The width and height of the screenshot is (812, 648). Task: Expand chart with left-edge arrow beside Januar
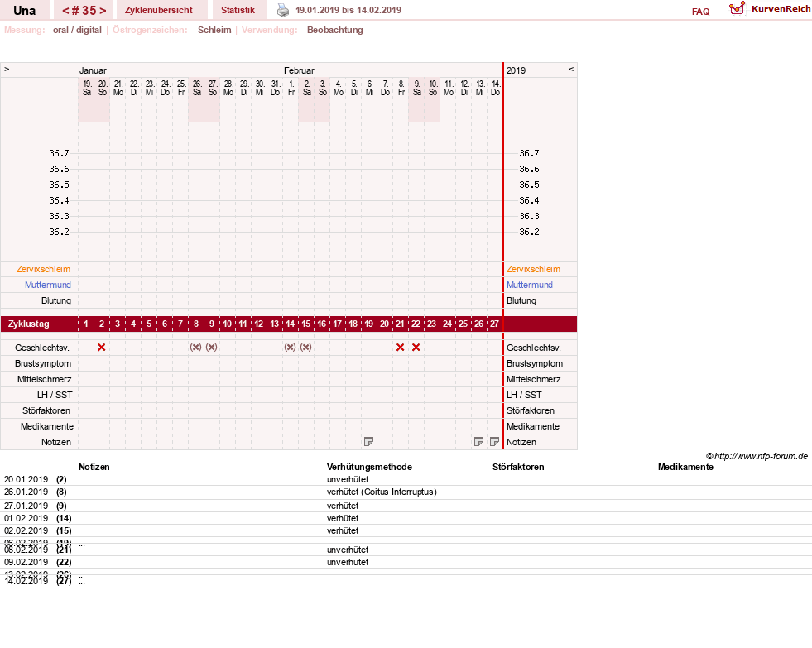[7, 69]
